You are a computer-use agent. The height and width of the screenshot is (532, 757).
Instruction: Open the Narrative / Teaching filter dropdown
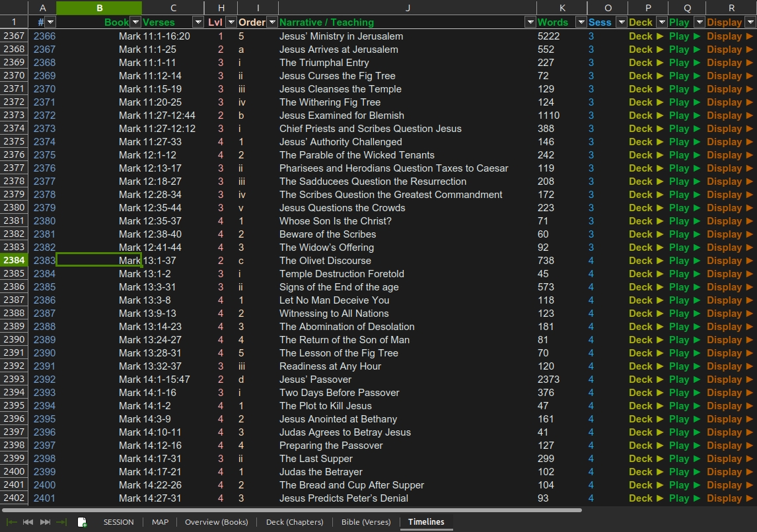click(x=530, y=22)
